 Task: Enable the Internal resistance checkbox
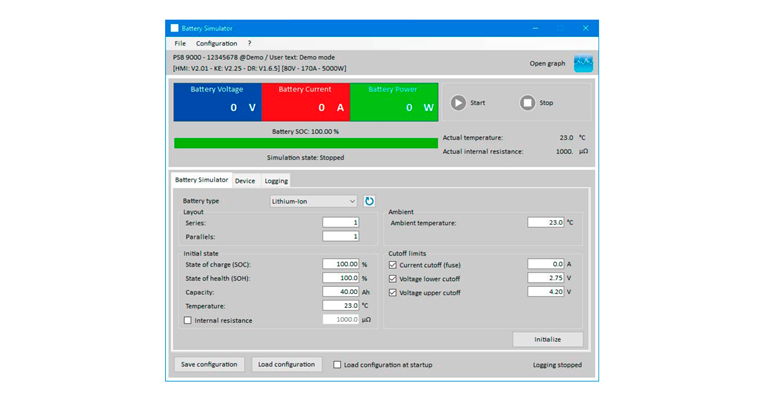pos(188,321)
